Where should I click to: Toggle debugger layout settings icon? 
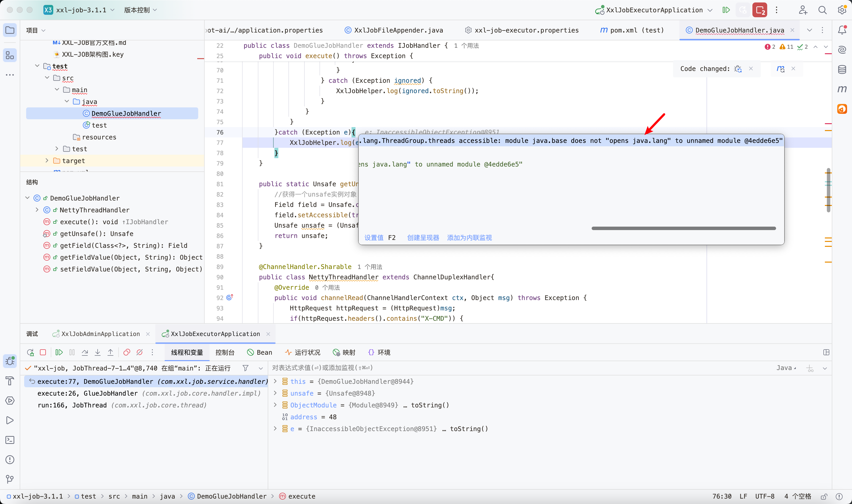tap(826, 352)
